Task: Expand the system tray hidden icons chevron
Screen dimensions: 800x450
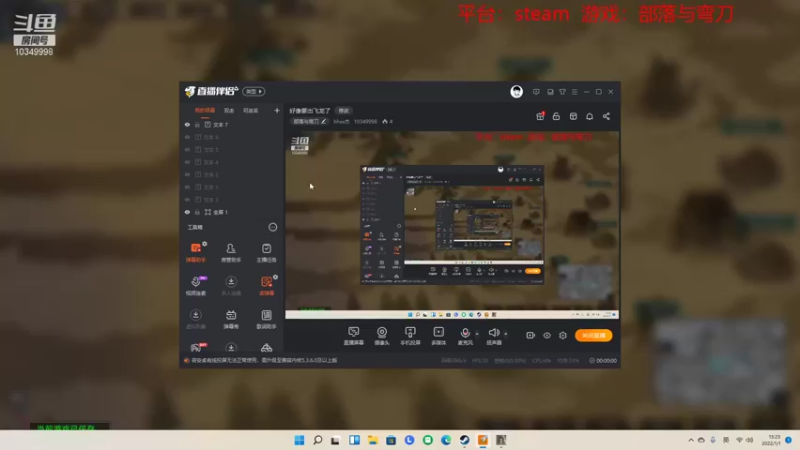Action: 691,440
